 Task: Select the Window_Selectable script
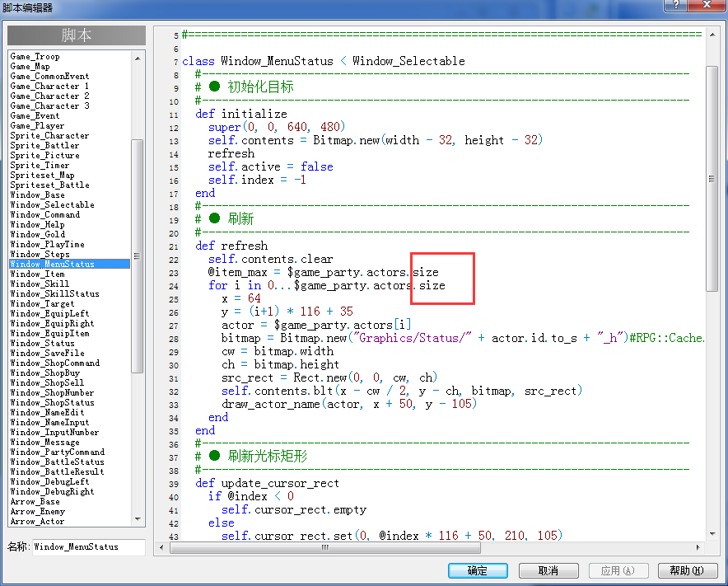tap(52, 204)
